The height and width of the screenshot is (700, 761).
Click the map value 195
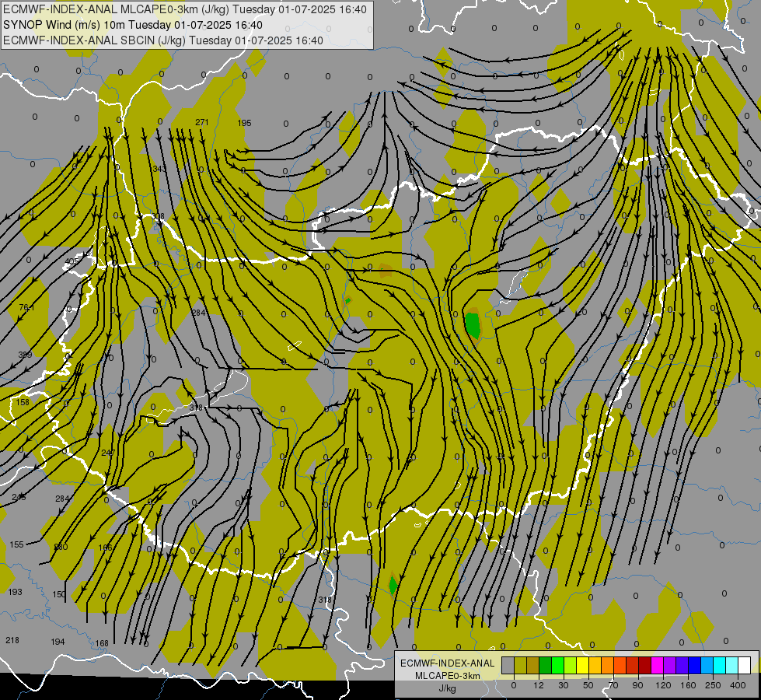(245, 123)
